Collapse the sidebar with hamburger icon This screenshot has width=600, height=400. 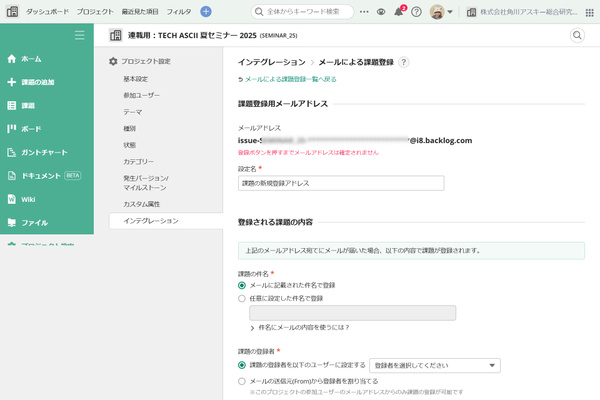point(80,35)
